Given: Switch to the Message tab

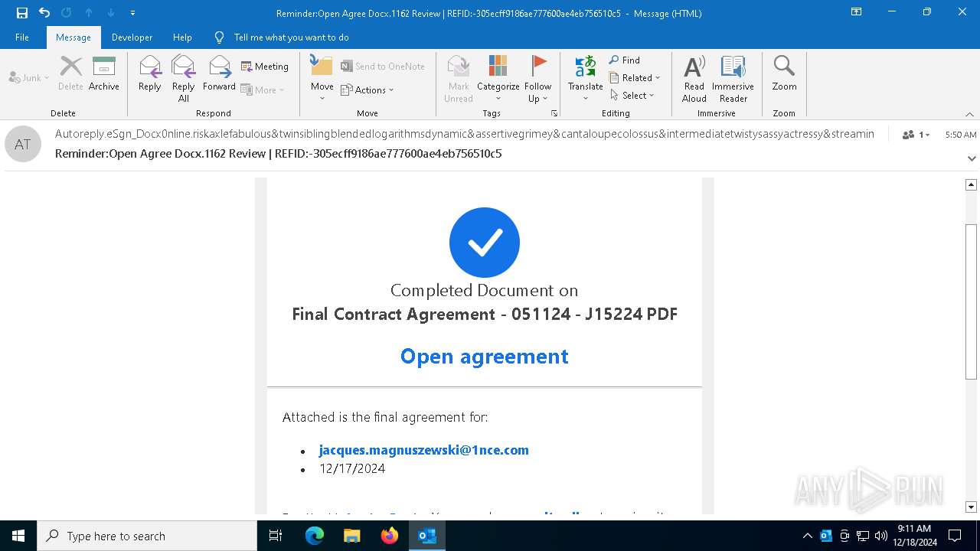Looking at the screenshot, I should (x=73, y=37).
